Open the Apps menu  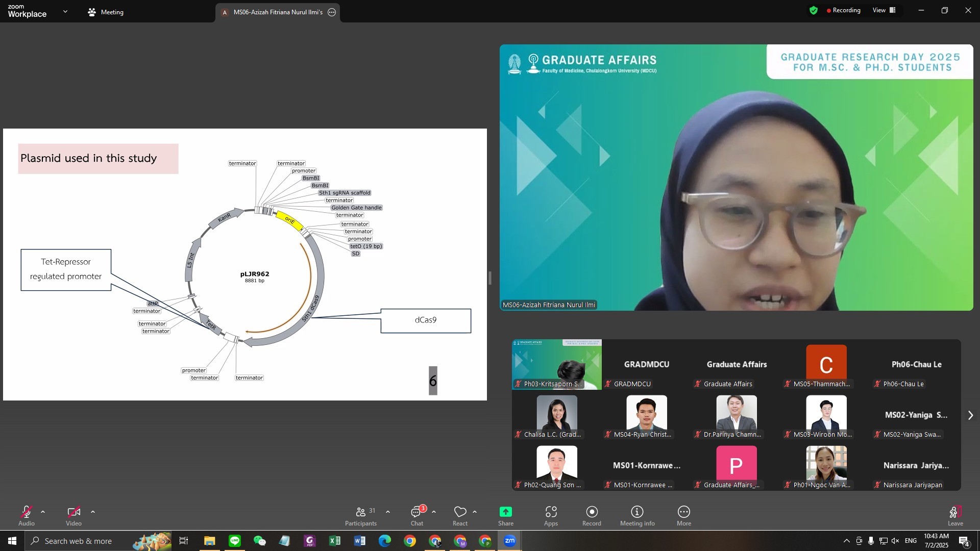(x=551, y=515)
